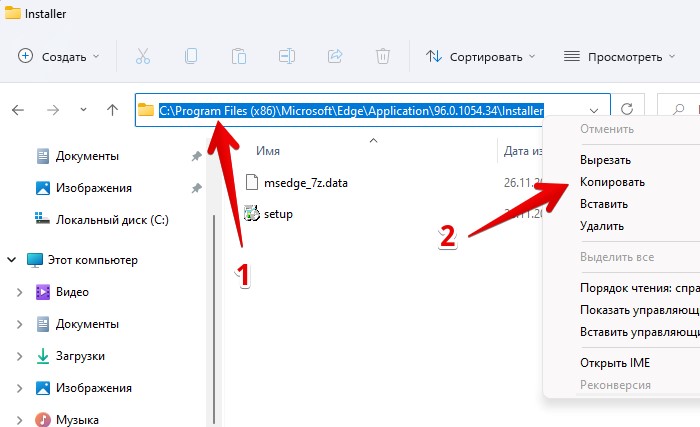Open the Создать new item menu
Screen dimensions: 700x427
58,57
